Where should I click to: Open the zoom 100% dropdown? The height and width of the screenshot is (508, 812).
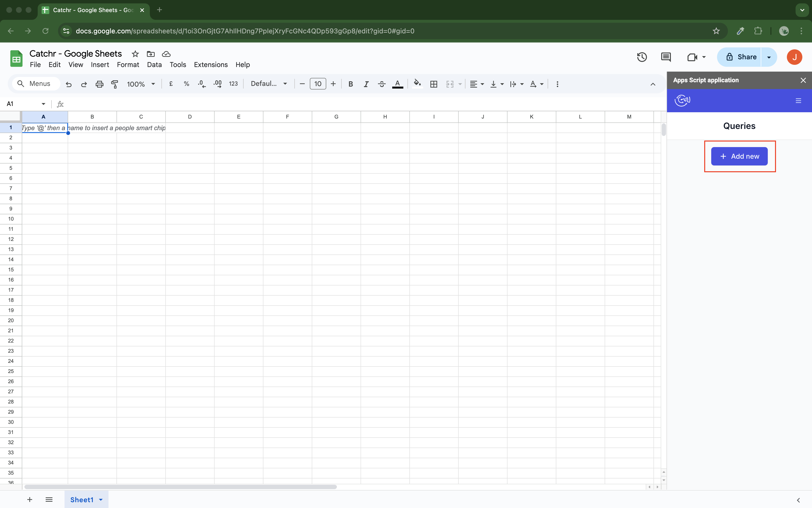[x=141, y=84]
